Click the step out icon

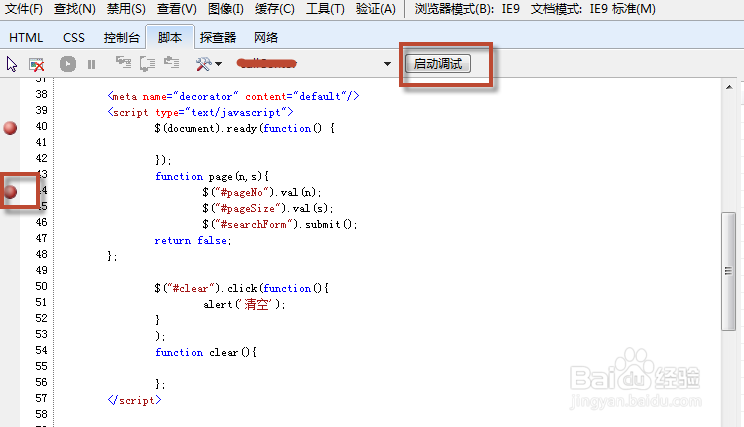(171, 62)
